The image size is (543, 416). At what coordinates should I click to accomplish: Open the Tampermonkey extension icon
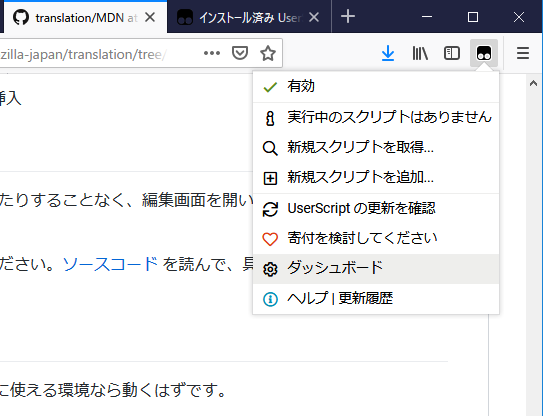(x=484, y=53)
